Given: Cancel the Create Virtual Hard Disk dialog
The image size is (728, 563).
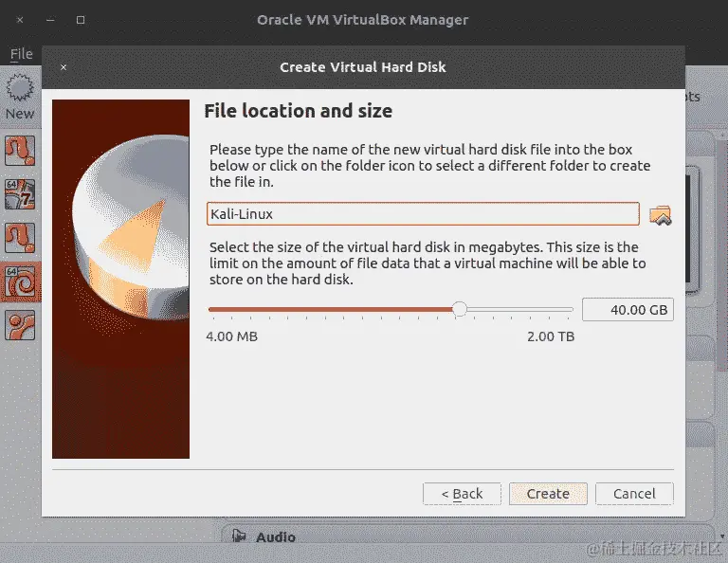Looking at the screenshot, I should tap(634, 494).
